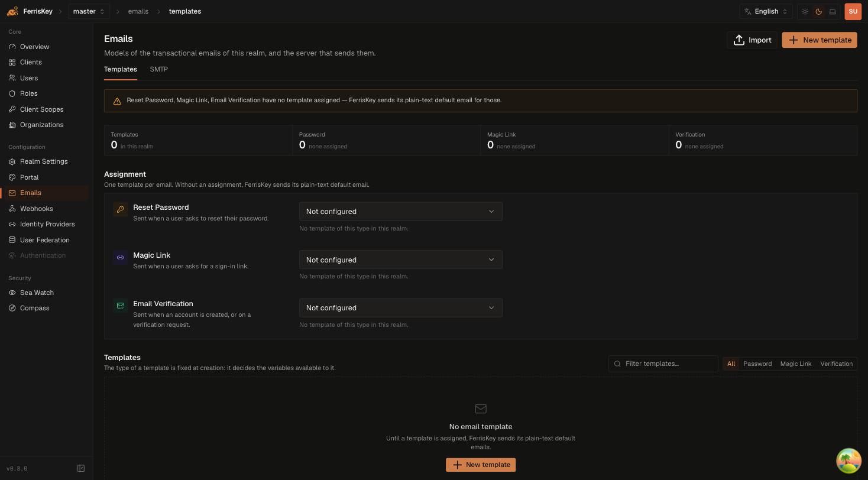
Task: Click the Realm Settings gear icon
Action: [x=12, y=161]
